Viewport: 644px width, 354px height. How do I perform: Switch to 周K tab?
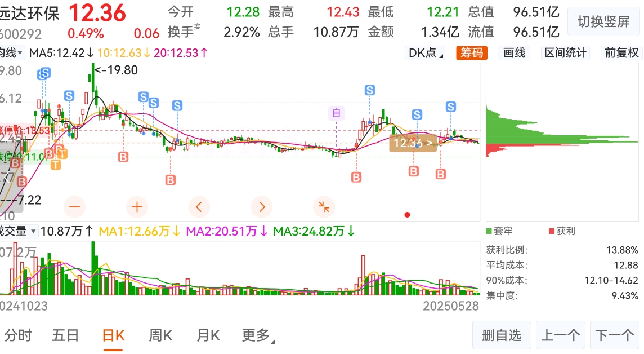click(160, 335)
